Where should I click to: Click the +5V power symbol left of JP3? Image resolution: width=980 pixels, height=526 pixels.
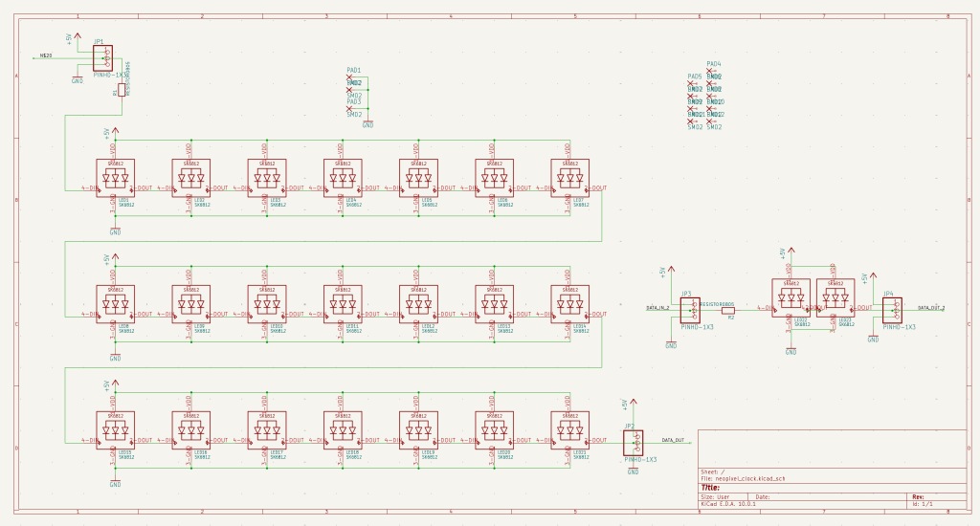[668, 272]
